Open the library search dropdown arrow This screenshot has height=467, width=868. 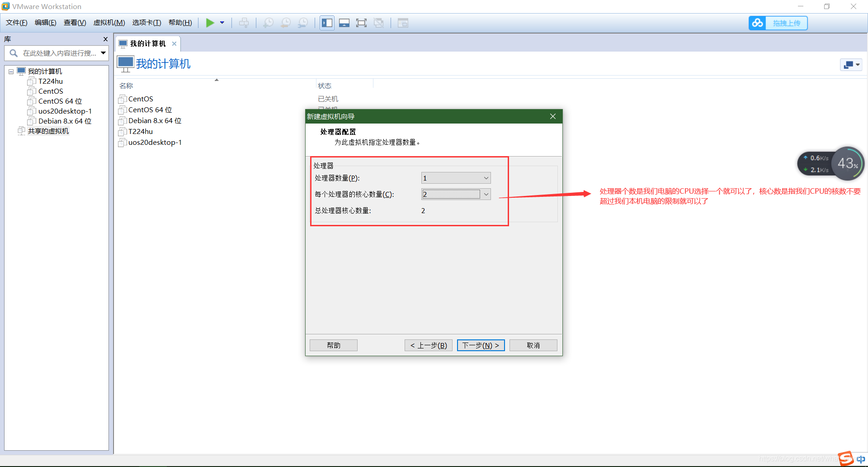coord(104,53)
